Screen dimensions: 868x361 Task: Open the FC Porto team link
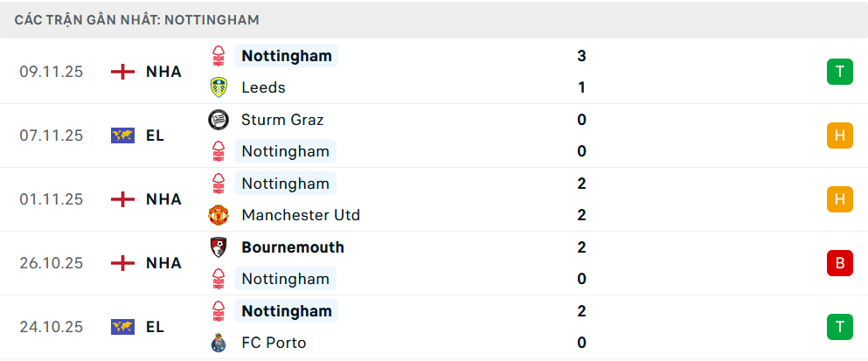(x=274, y=343)
